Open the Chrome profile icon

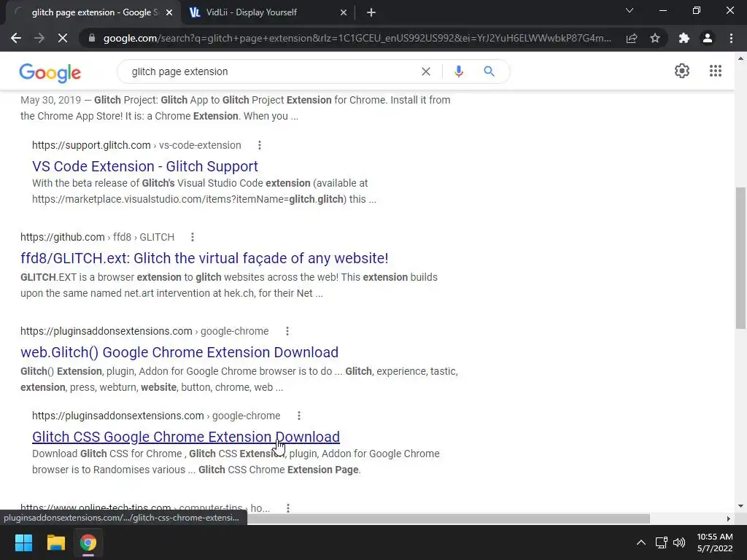point(708,38)
